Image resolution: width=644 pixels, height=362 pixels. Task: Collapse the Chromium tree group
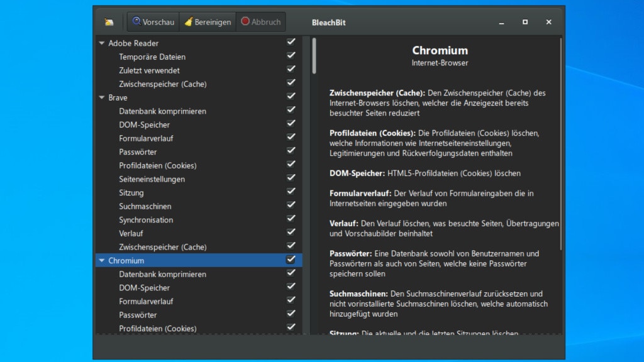click(102, 261)
